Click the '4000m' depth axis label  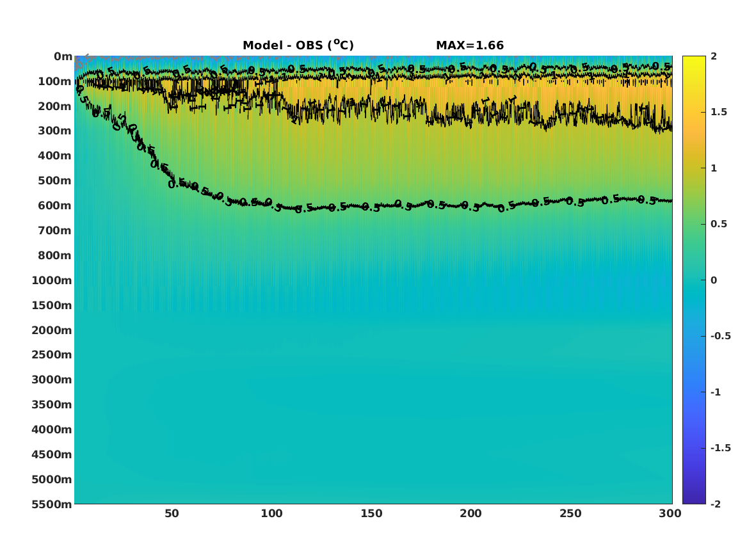pos(52,429)
